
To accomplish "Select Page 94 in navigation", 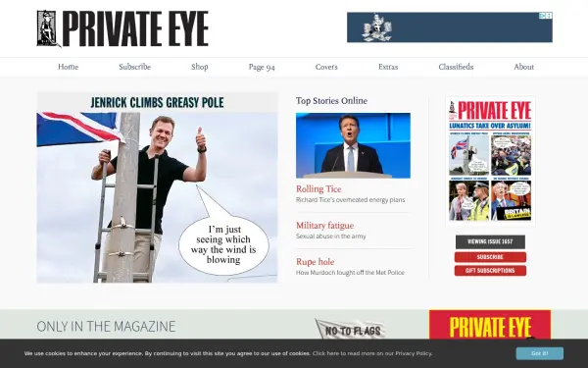I will click(x=262, y=67).
